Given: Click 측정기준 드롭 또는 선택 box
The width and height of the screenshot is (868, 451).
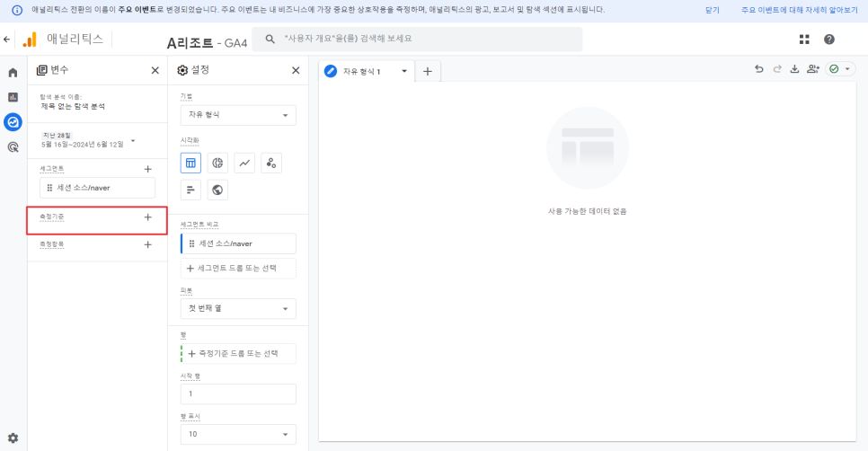Looking at the screenshot, I should tap(238, 354).
